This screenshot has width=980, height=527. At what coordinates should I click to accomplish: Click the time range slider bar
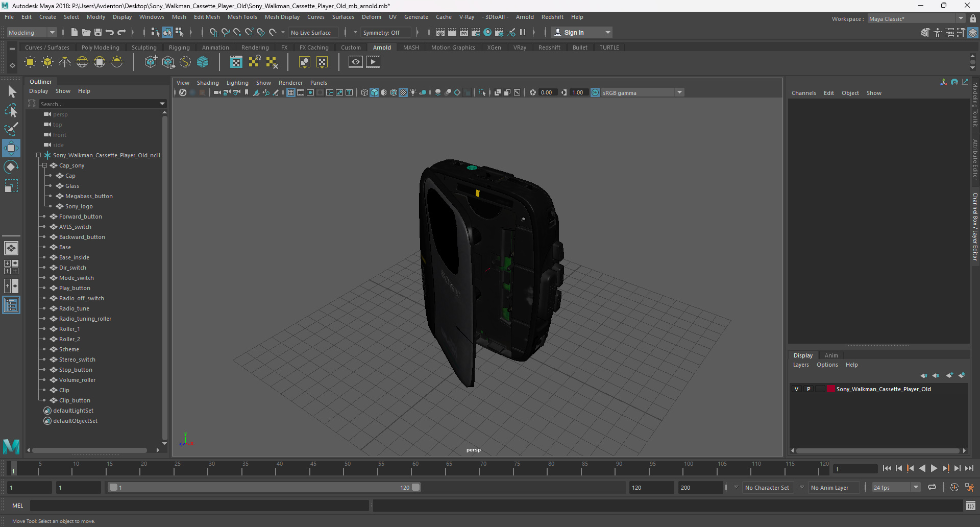(x=265, y=488)
